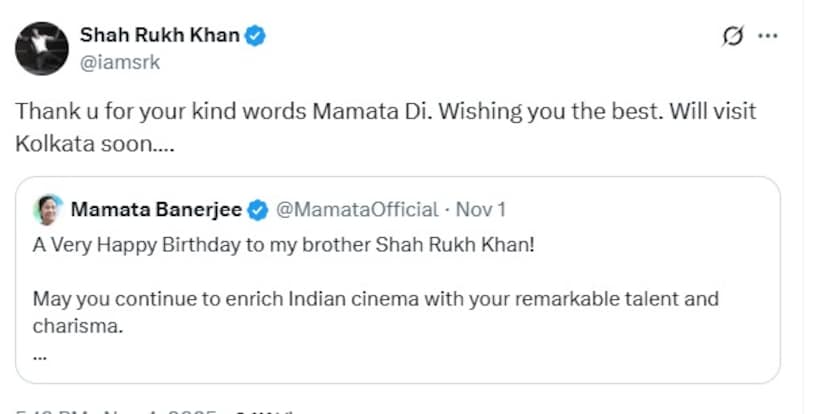Open the Shah Rukh Khan display name link
The image size is (827, 414).
coord(160,37)
